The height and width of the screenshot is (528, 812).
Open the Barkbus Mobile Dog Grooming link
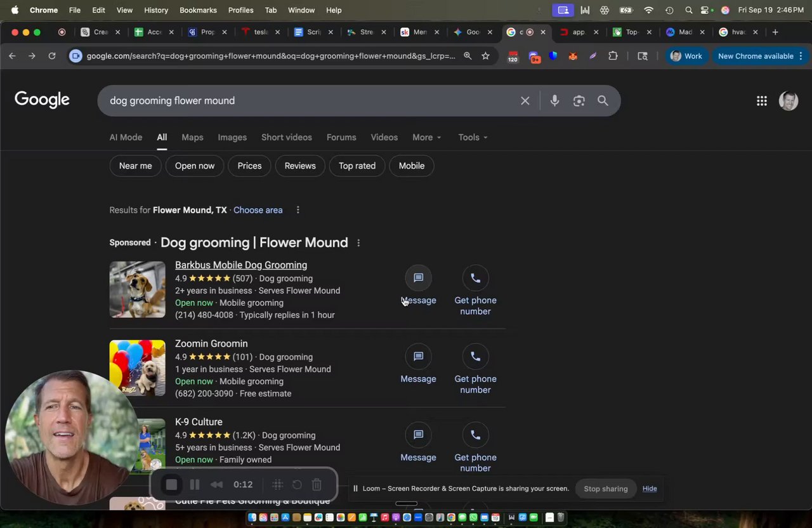[x=241, y=265]
